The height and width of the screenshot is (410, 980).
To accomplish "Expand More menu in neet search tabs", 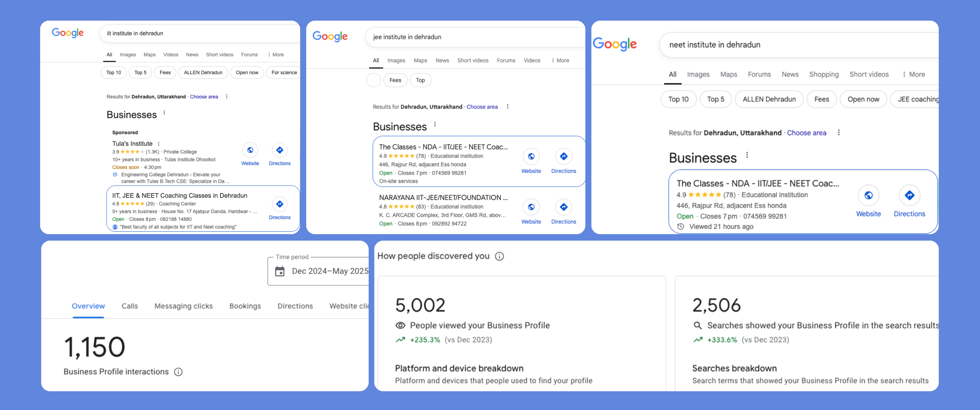I will point(913,75).
